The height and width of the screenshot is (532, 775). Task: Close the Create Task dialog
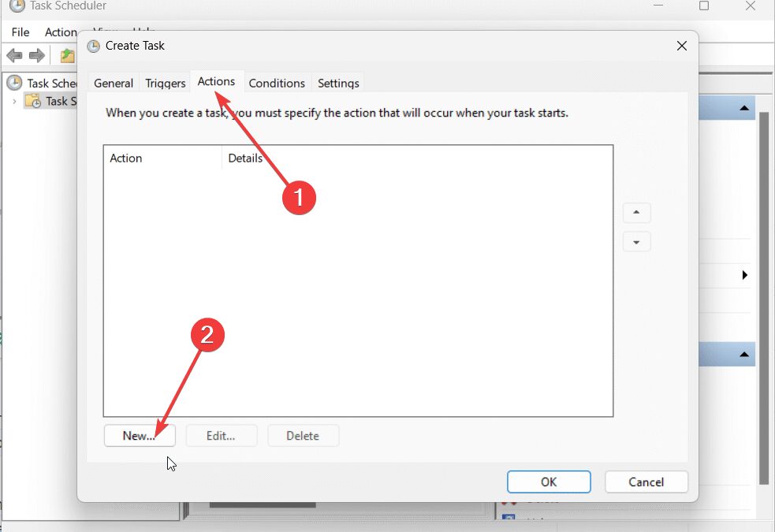point(682,46)
